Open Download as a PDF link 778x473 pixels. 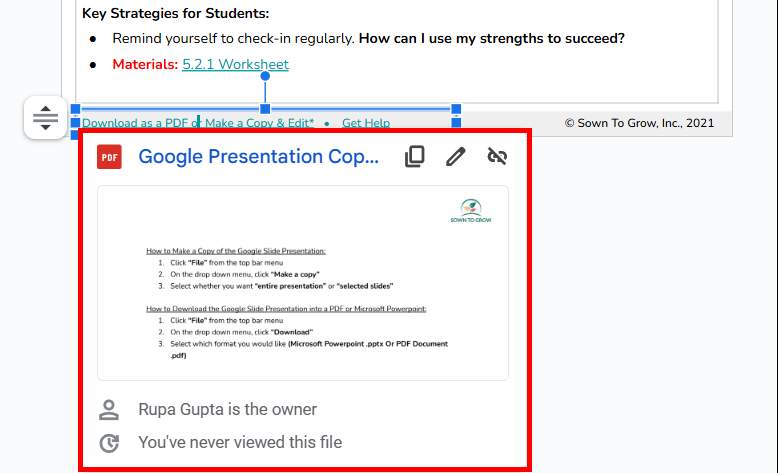point(135,123)
